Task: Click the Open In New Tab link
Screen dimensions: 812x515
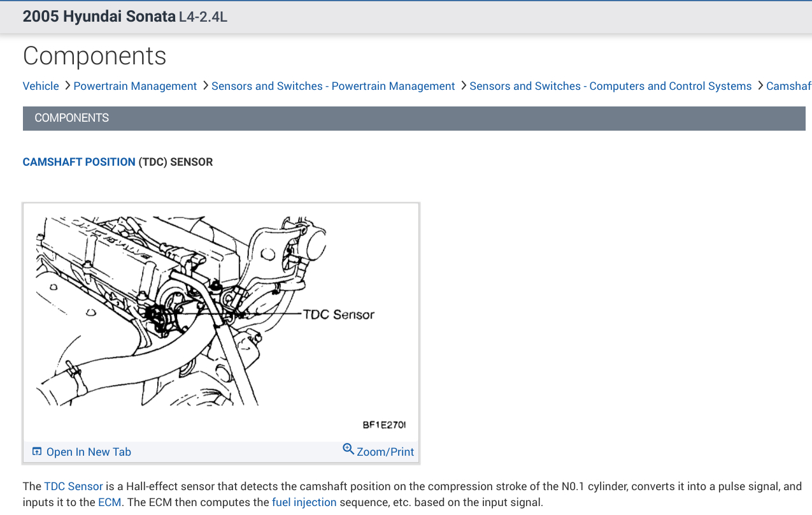Action: (89, 452)
